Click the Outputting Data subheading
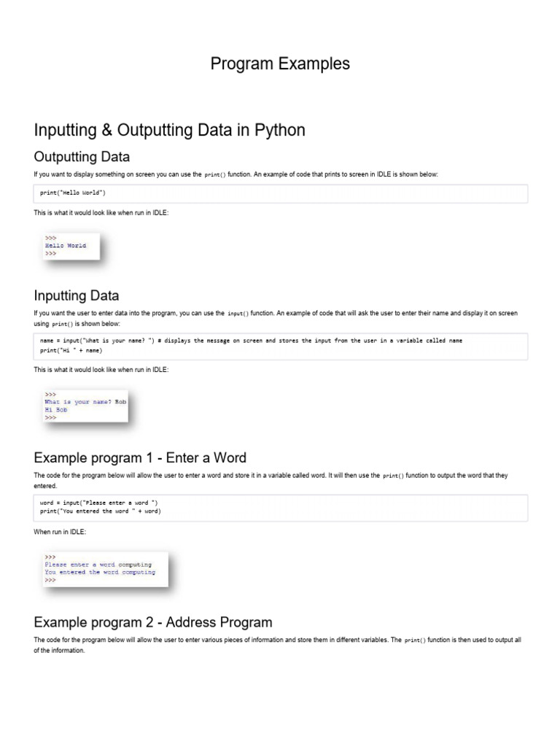This screenshot has width=560, height=747. coord(82,157)
